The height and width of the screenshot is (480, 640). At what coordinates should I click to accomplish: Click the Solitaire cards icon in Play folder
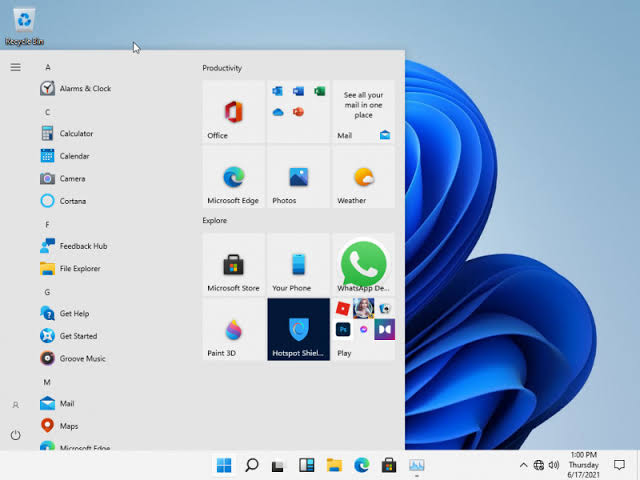pos(385,309)
